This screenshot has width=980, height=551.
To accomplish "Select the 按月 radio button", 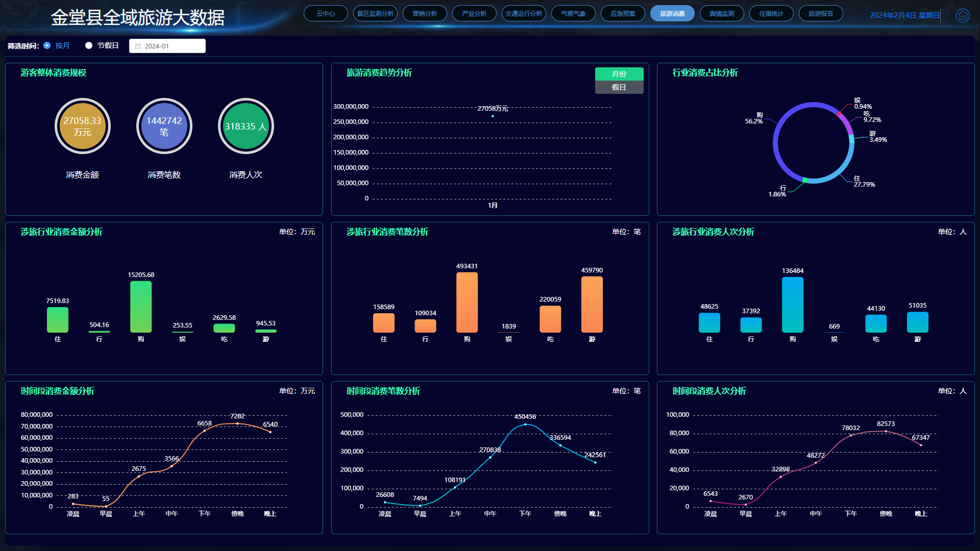I will tap(47, 46).
